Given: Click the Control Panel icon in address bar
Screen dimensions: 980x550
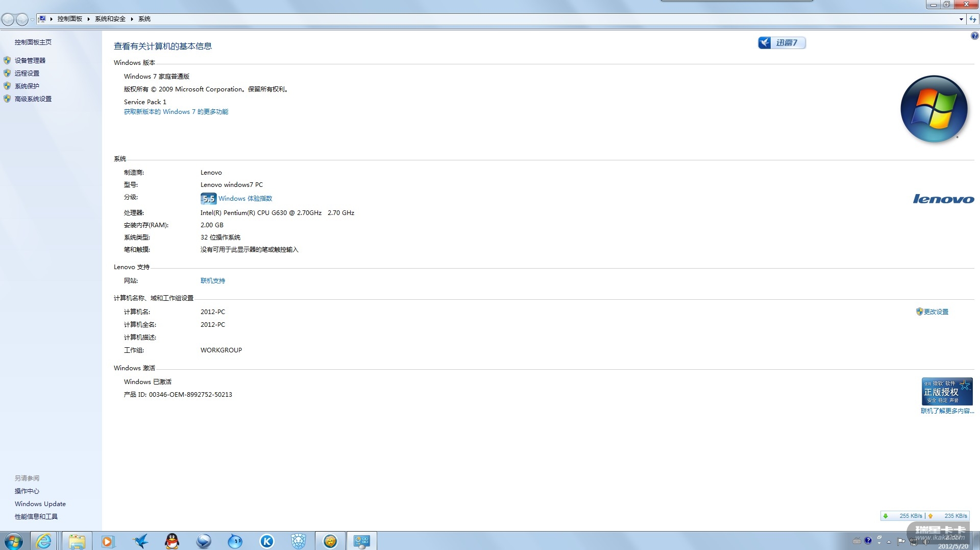Looking at the screenshot, I should pyautogui.click(x=42, y=19).
